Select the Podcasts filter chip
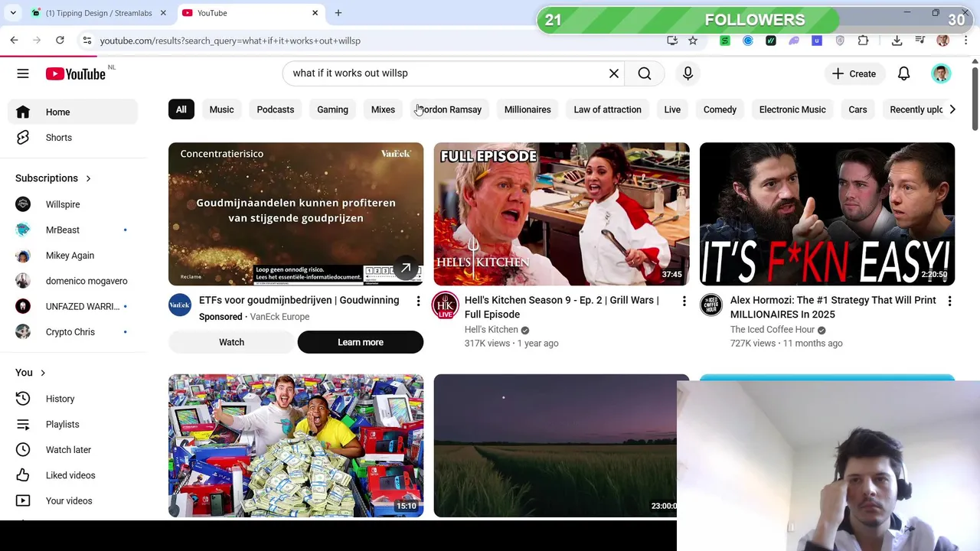980x551 pixels. 276,109
